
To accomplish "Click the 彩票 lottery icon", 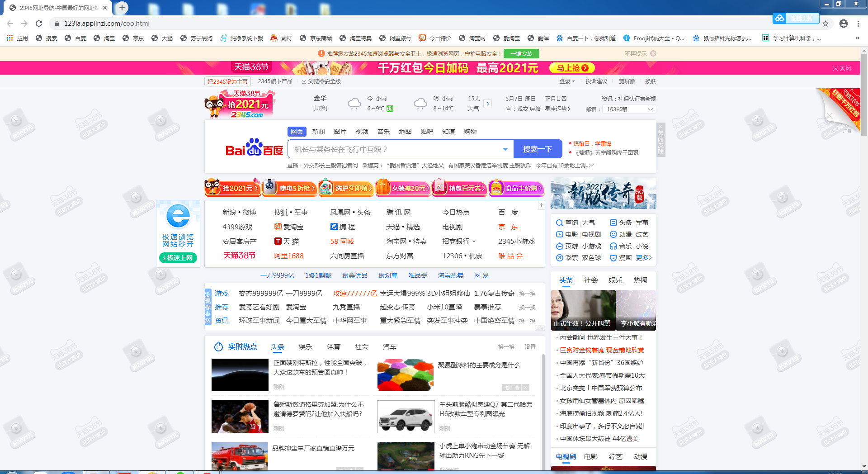I will tap(559, 258).
